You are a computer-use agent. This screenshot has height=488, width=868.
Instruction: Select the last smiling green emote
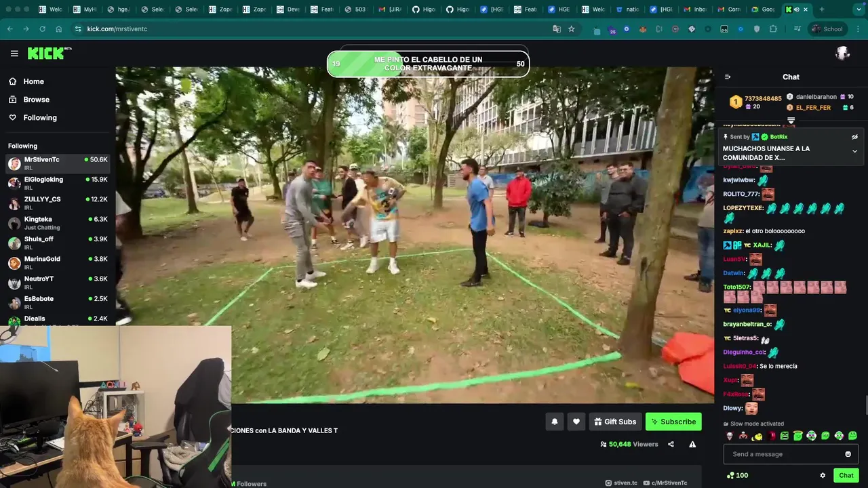click(853, 436)
